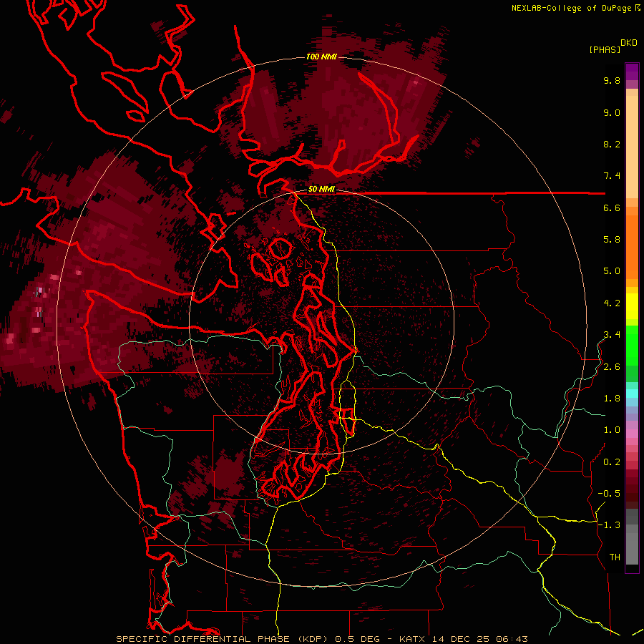Select the 8.2 scale value
This screenshot has height=644, width=644.
click(x=612, y=144)
